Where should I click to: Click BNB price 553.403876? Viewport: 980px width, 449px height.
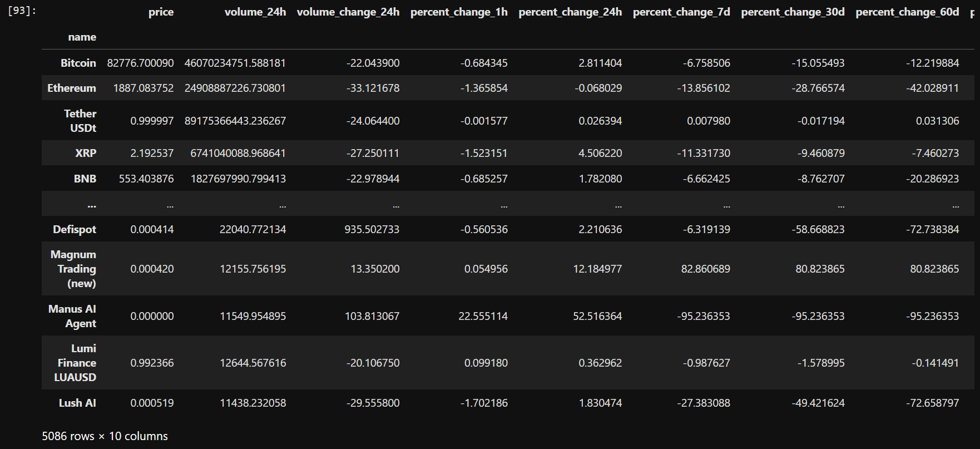coord(146,179)
